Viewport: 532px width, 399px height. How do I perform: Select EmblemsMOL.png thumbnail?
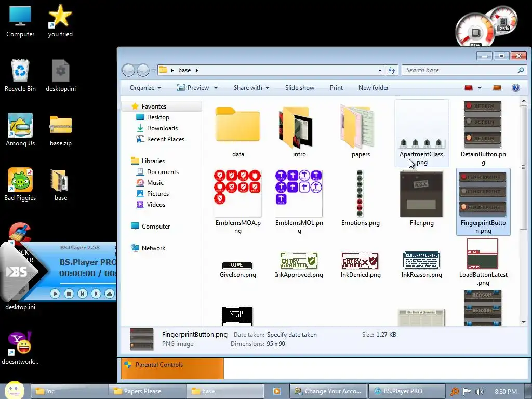(x=299, y=193)
